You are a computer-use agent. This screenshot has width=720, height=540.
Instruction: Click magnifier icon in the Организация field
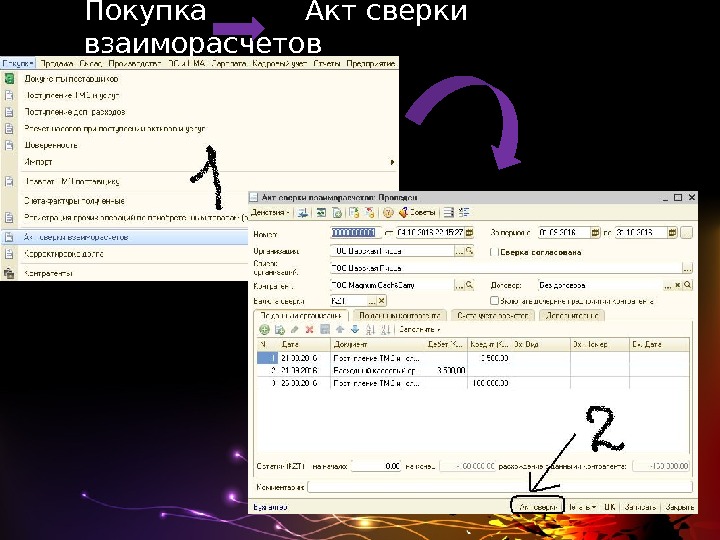tap(469, 251)
